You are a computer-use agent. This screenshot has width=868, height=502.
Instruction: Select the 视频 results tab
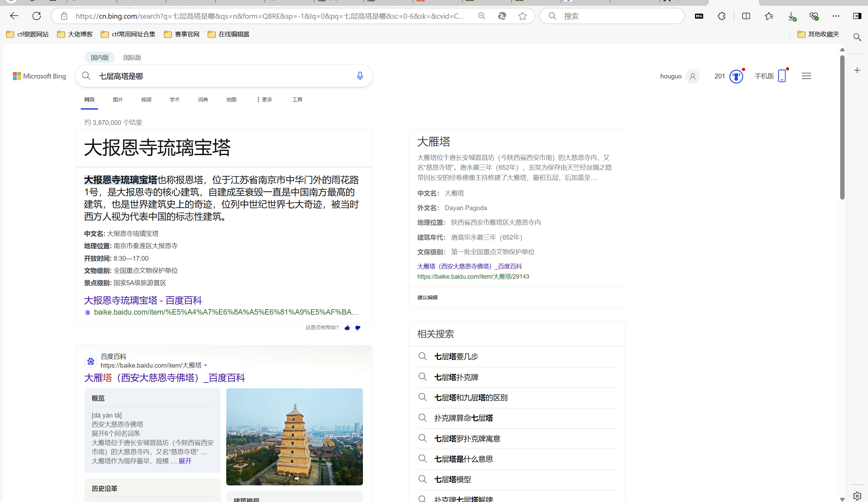[x=146, y=100]
